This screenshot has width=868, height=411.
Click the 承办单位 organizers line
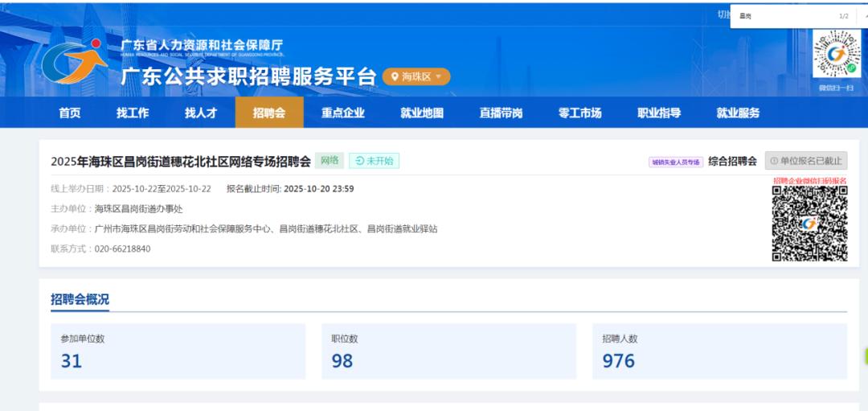tap(244, 228)
